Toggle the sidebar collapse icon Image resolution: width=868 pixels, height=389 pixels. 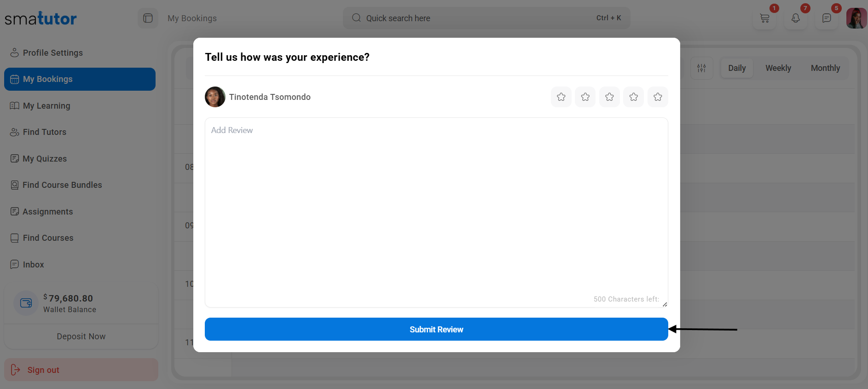pos(148,18)
